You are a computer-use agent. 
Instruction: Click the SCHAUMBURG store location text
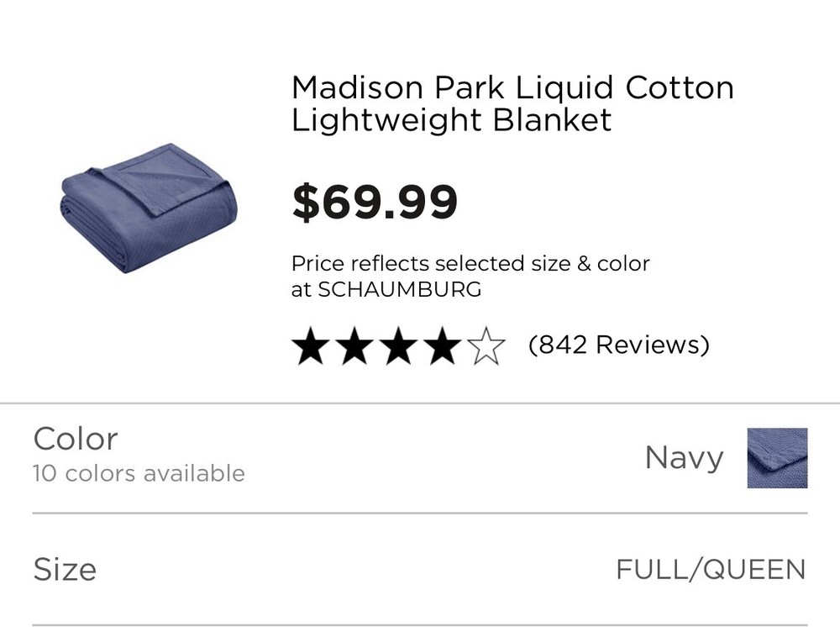[399, 290]
